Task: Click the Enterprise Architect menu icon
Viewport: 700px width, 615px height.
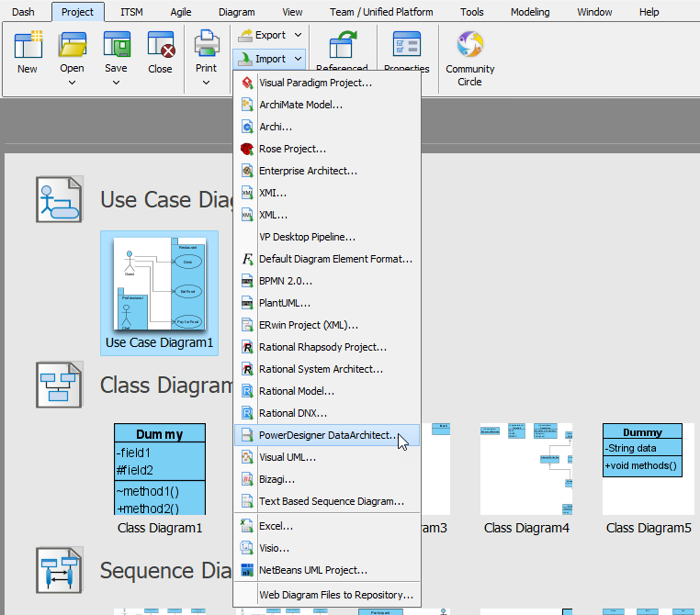Action: 247,171
